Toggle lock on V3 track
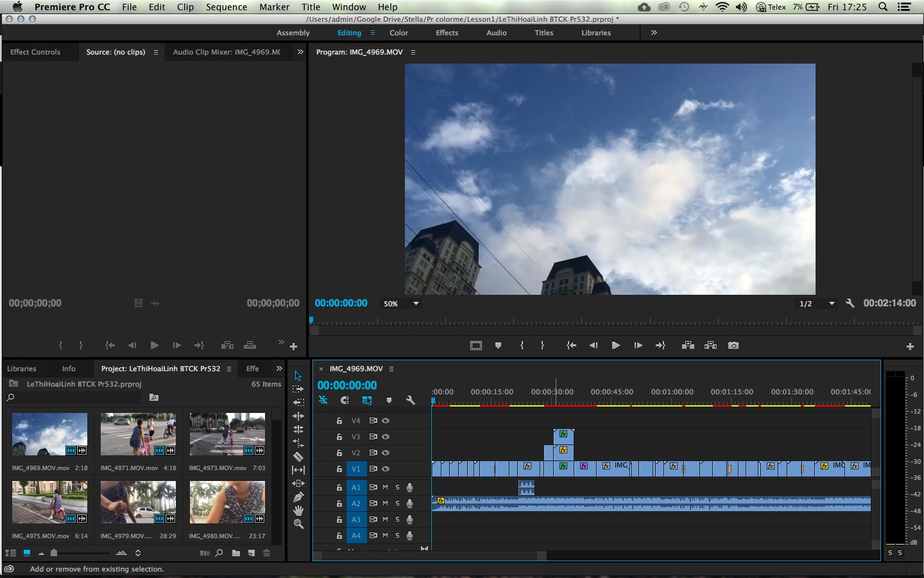This screenshot has width=924, height=578. coord(339,437)
